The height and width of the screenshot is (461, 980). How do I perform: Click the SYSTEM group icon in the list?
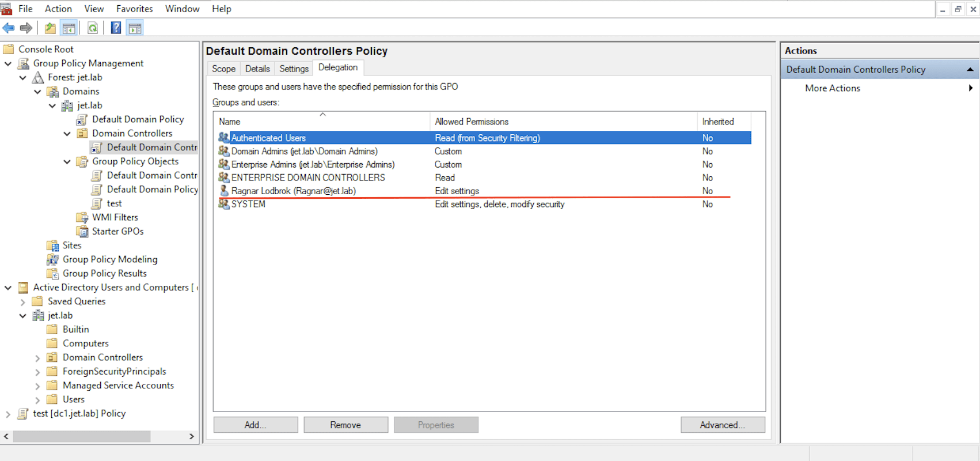224,204
